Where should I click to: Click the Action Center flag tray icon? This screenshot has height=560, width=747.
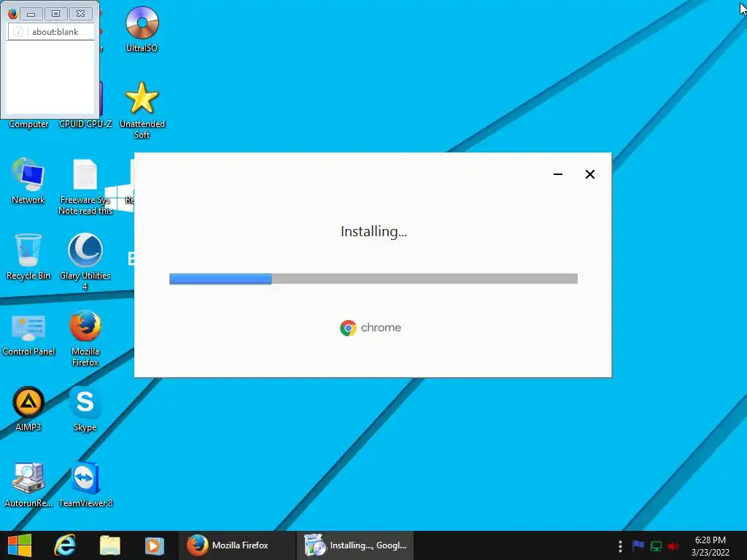pyautogui.click(x=638, y=545)
